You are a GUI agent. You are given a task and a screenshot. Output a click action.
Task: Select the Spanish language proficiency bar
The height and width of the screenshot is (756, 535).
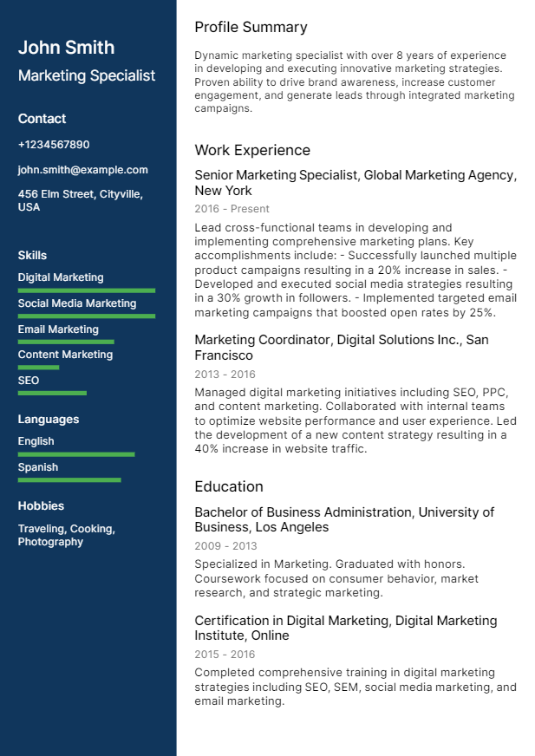(69, 479)
